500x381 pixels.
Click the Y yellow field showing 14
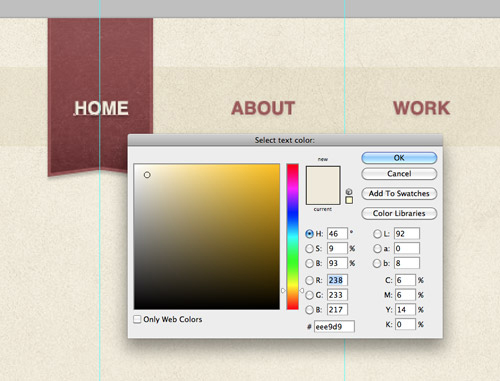406,310
